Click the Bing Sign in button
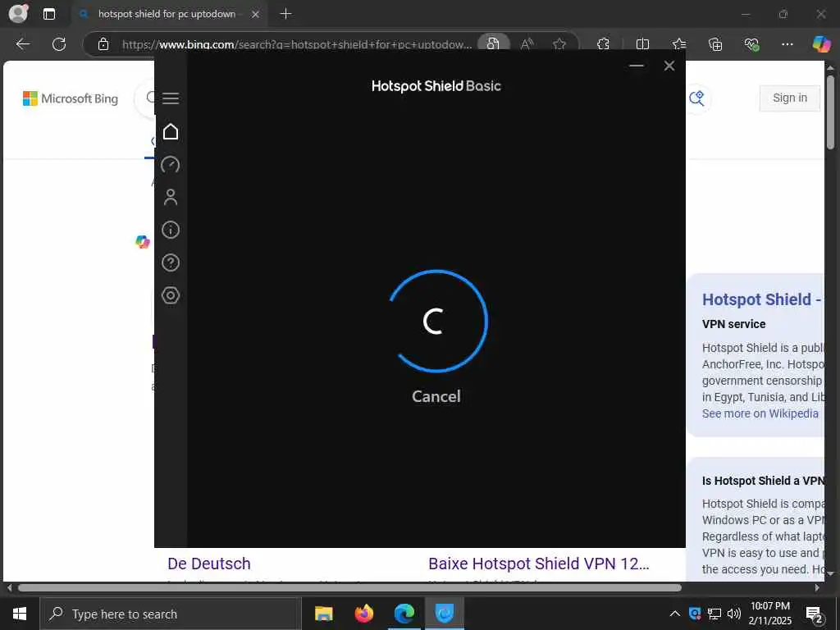 pyautogui.click(x=790, y=98)
